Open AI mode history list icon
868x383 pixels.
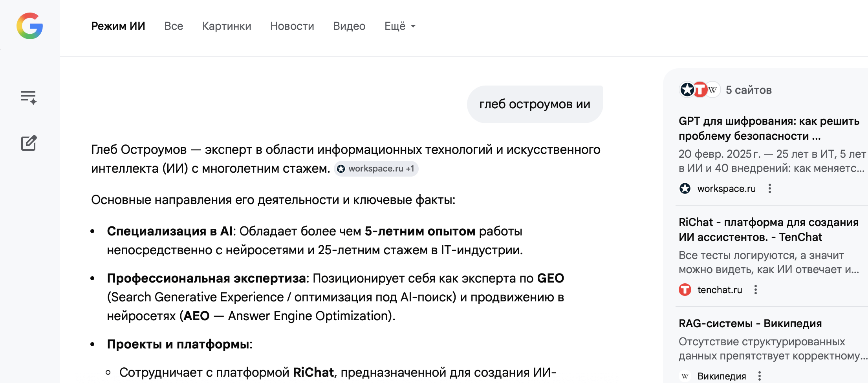pos(29,97)
